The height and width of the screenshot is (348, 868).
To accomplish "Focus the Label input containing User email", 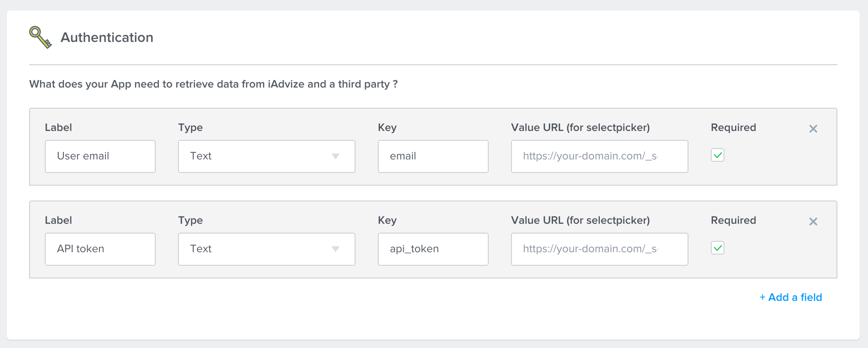I will point(100,156).
